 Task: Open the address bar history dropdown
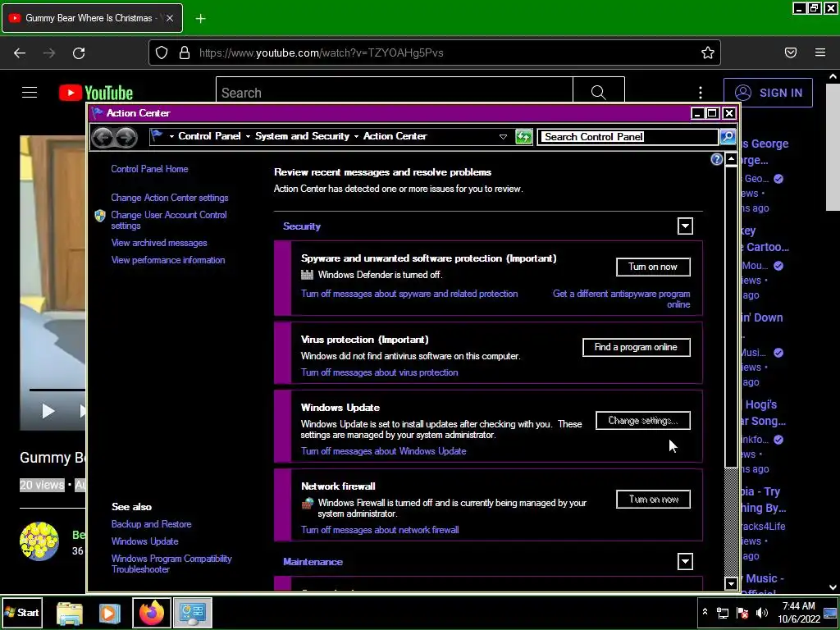503,137
